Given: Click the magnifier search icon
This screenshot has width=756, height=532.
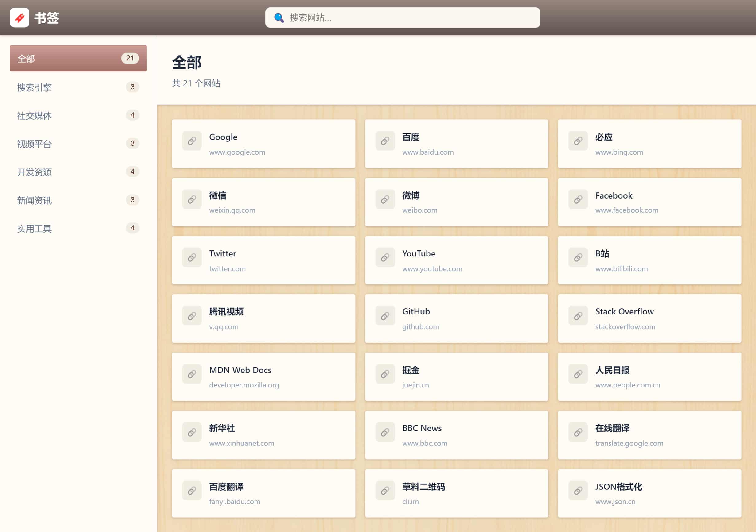Looking at the screenshot, I should 279,18.
